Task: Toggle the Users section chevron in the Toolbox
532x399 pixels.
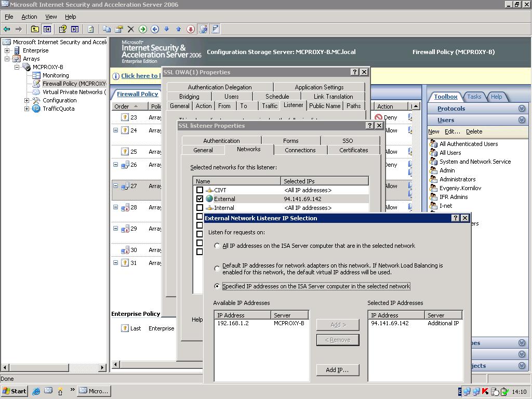Action: [x=522, y=120]
